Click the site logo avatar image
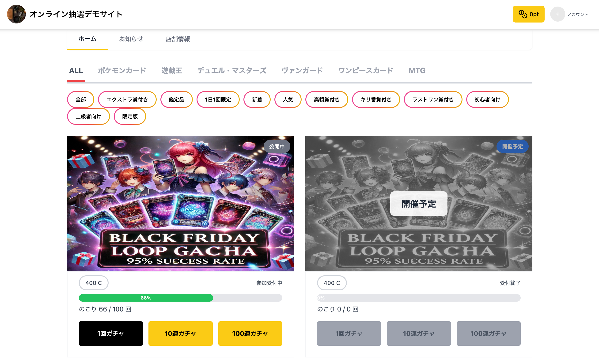599x364 pixels. 16,14
